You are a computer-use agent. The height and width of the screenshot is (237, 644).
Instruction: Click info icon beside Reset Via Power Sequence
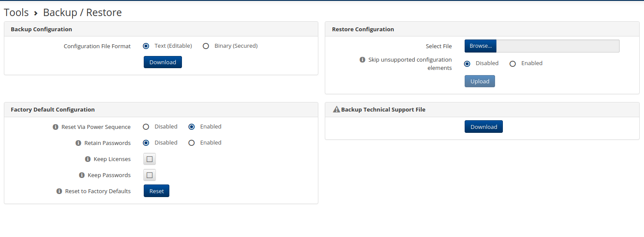click(55, 127)
